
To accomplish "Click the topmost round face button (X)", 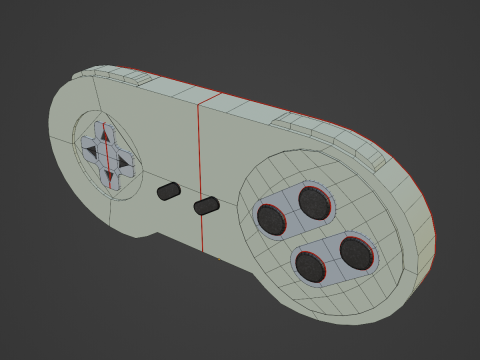I will coord(315,203).
